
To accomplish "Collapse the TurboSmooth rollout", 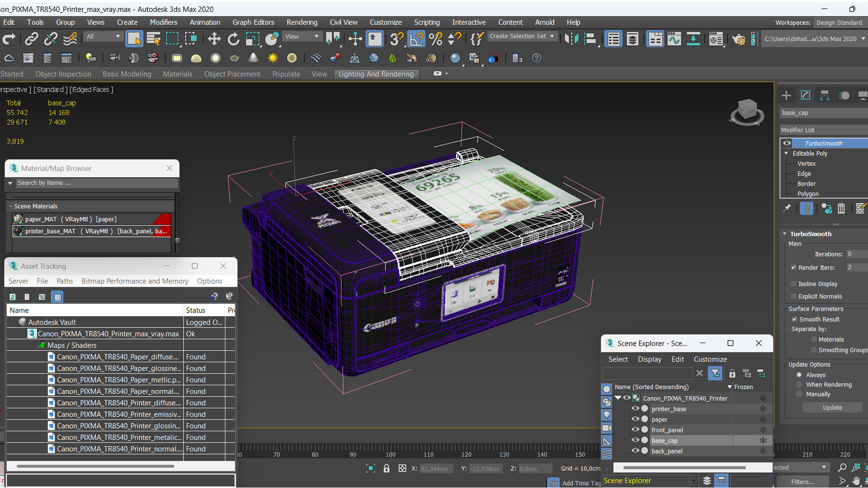I will [x=785, y=234].
